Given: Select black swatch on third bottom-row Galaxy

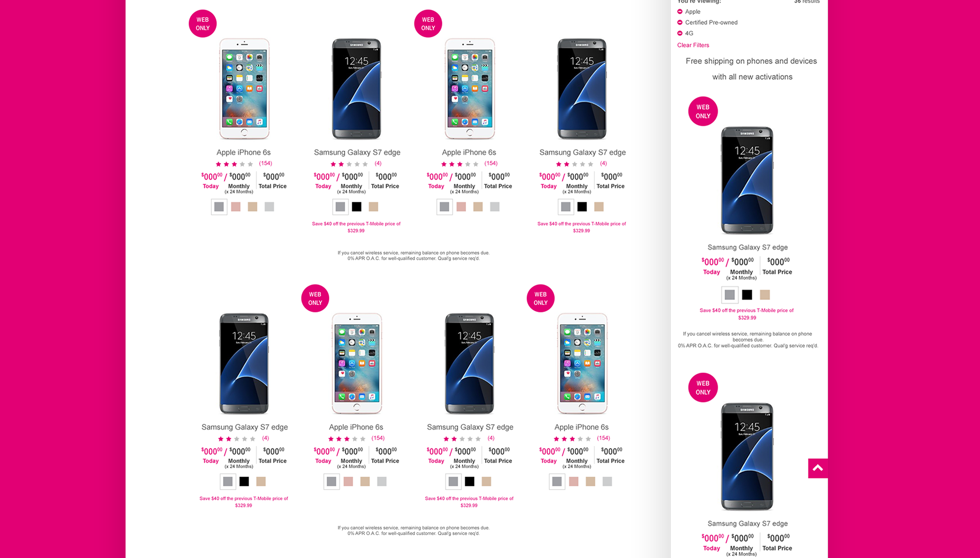Looking at the screenshot, I should click(x=470, y=481).
